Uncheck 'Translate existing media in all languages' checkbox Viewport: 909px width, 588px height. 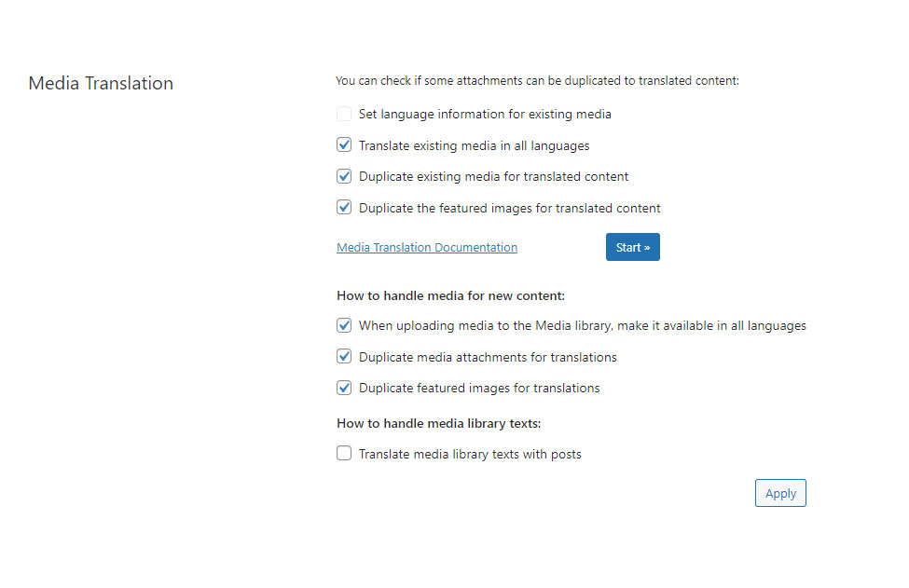point(344,144)
